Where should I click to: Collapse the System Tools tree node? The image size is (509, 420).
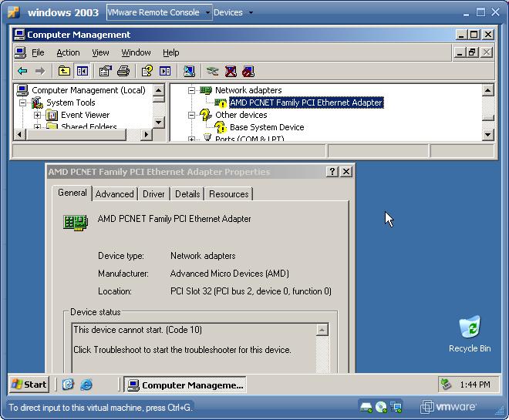click(22, 102)
